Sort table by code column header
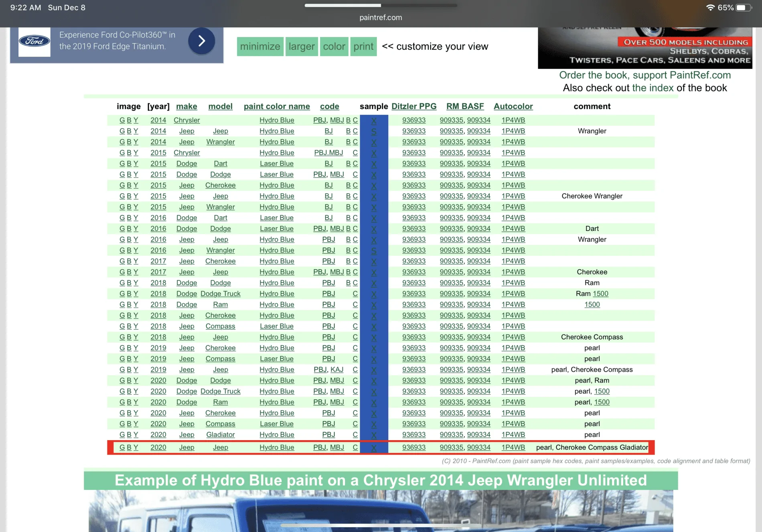 tap(330, 106)
